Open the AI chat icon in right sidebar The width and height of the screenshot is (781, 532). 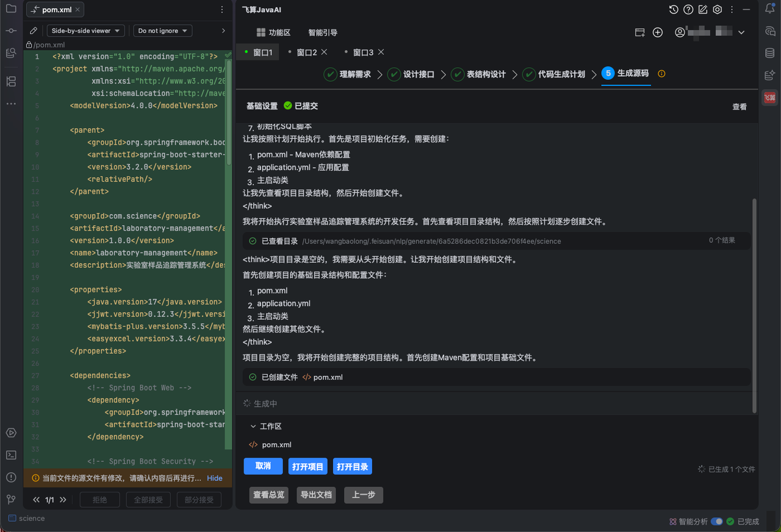point(769,31)
